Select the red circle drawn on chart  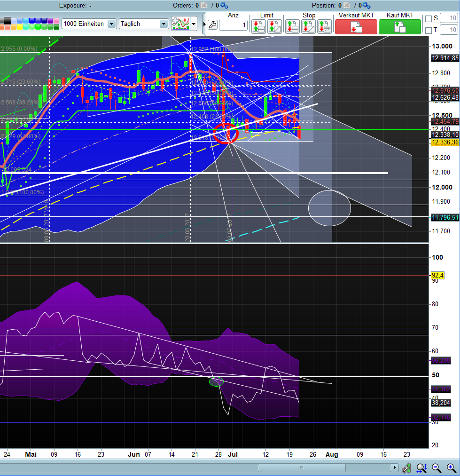pyautogui.click(x=226, y=134)
